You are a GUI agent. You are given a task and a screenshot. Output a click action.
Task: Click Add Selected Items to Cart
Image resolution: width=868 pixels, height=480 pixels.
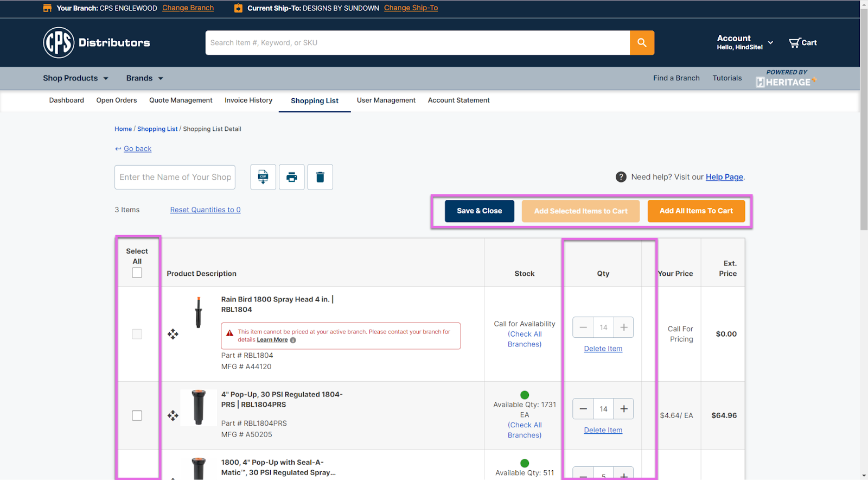(x=580, y=211)
